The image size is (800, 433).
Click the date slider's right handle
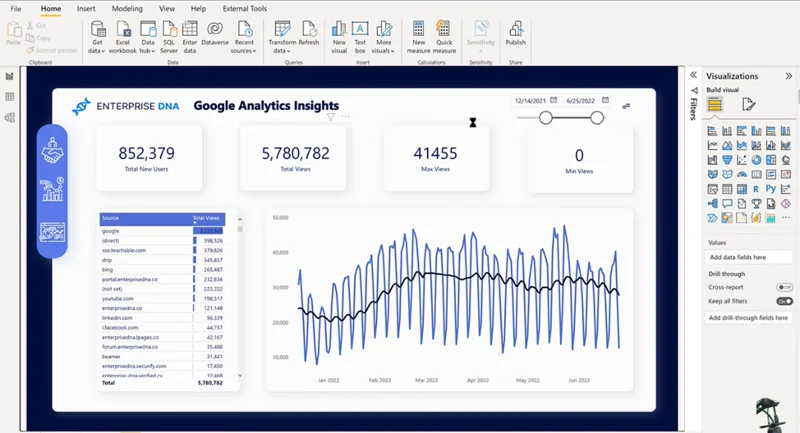[x=597, y=118]
